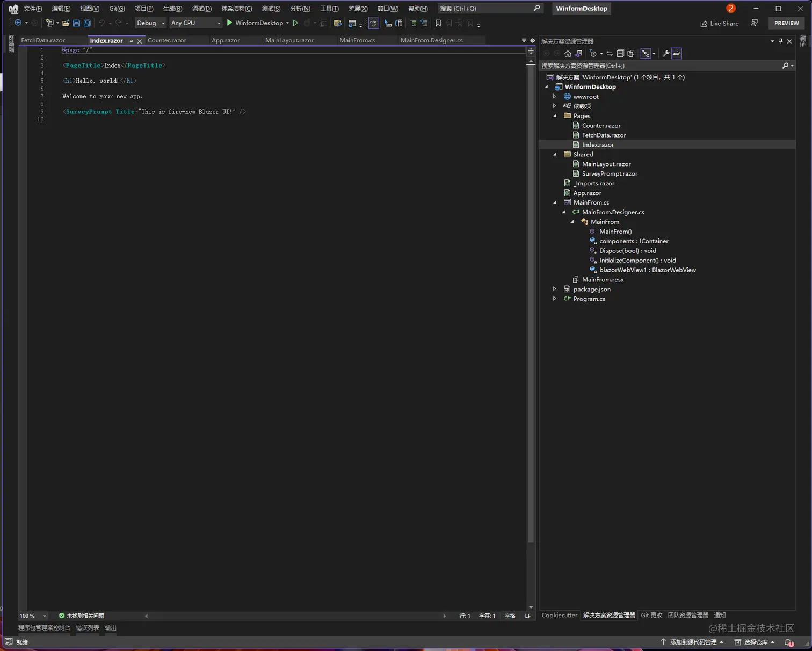Open the 工具(T) menu
This screenshot has width=812, height=651.
pyautogui.click(x=329, y=8)
